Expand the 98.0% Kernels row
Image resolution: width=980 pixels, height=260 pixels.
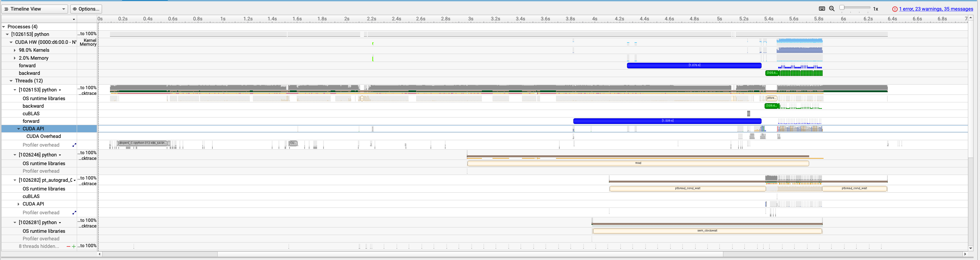pyautogui.click(x=15, y=50)
